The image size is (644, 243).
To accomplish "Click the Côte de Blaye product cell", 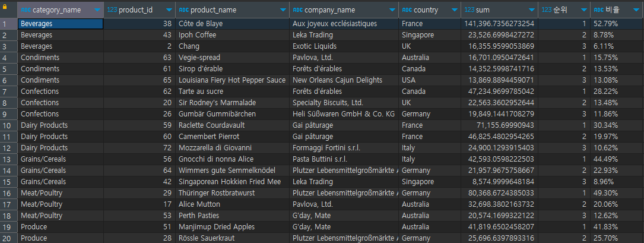I will point(233,24).
